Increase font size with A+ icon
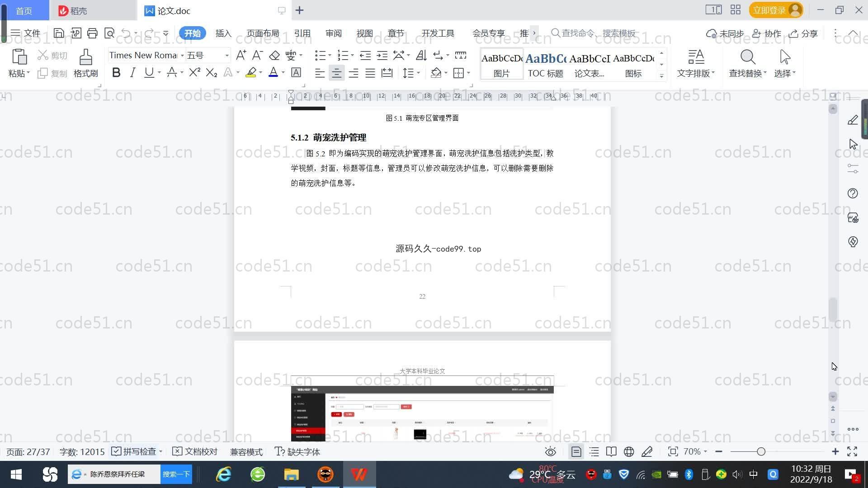Screen dimensions: 868x488 [x=241, y=55]
